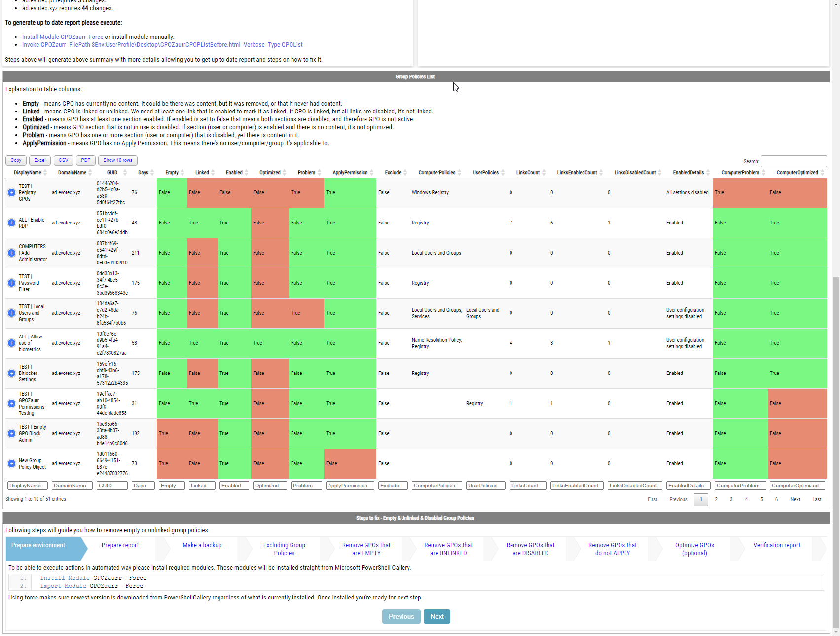This screenshot has height=636, width=840.
Task: Click plus icon for TEST | Bitlocker Settings
Action: point(11,374)
